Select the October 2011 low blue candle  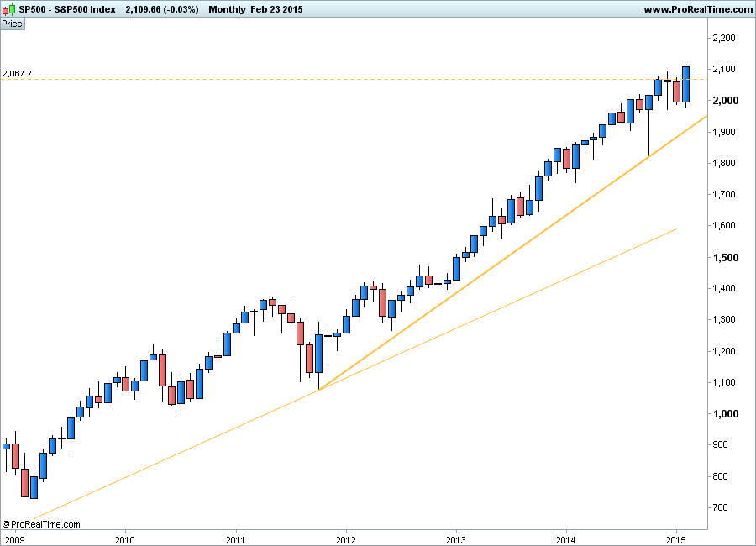318,354
